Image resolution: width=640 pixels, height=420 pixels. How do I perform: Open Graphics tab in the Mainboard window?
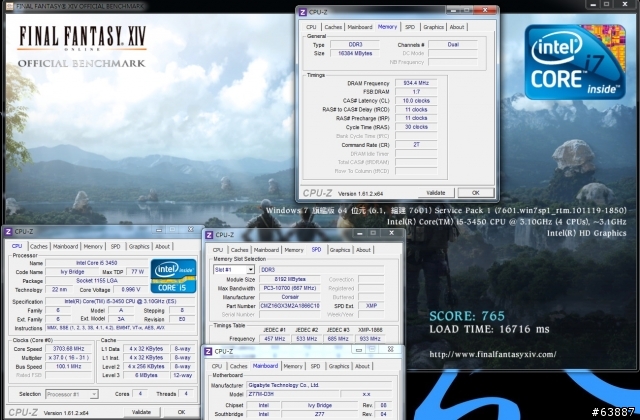click(x=339, y=367)
